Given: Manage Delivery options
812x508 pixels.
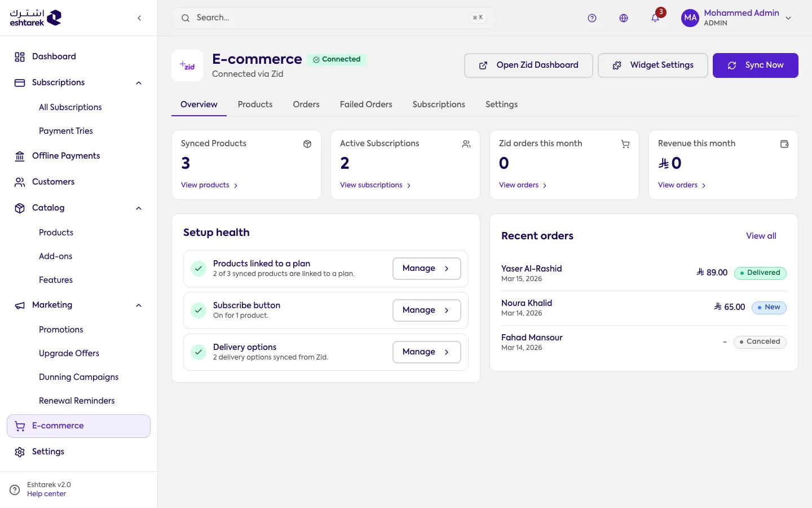Looking at the screenshot, I should (427, 352).
